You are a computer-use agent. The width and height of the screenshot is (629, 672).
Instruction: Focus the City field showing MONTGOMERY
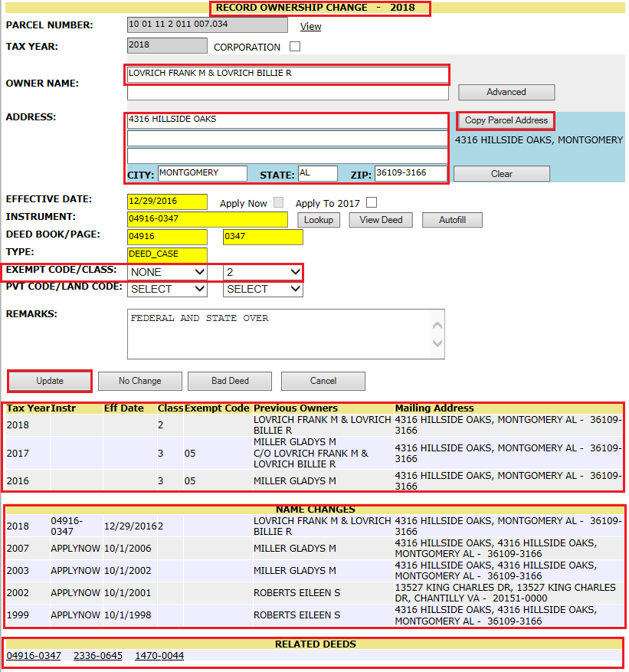tap(202, 174)
